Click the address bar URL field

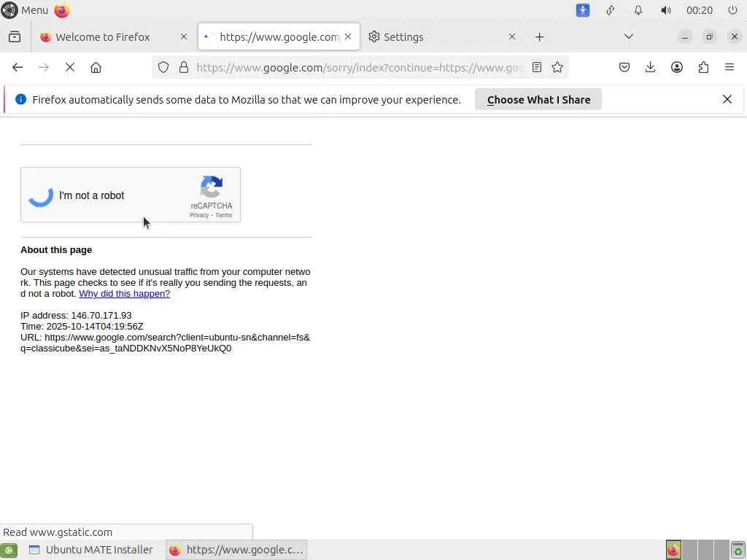(x=360, y=68)
